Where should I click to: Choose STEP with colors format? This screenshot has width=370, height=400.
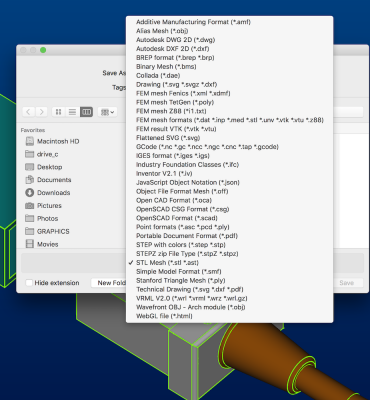pyautogui.click(x=229, y=245)
